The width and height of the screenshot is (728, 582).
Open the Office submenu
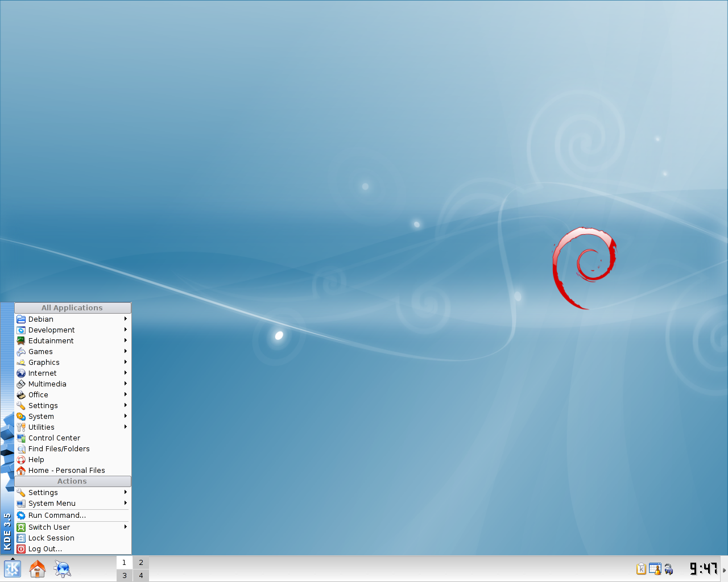click(x=73, y=395)
